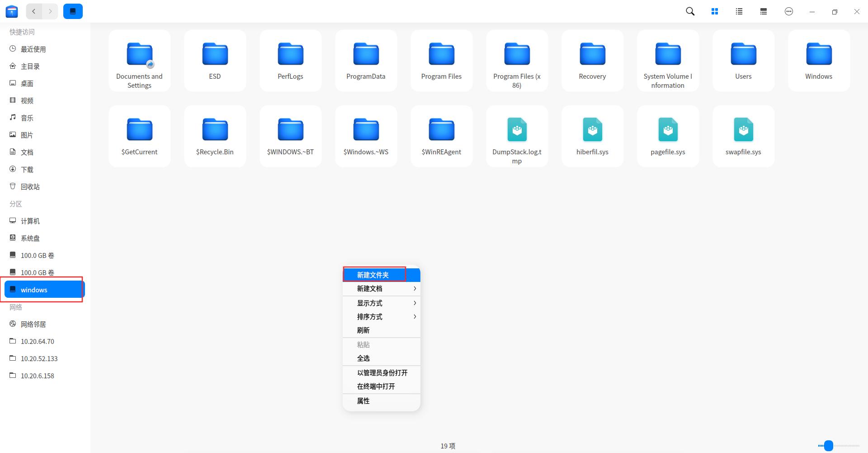Select the $WINDOWS.~BT folder
The height and width of the screenshot is (453, 868).
pyautogui.click(x=290, y=136)
